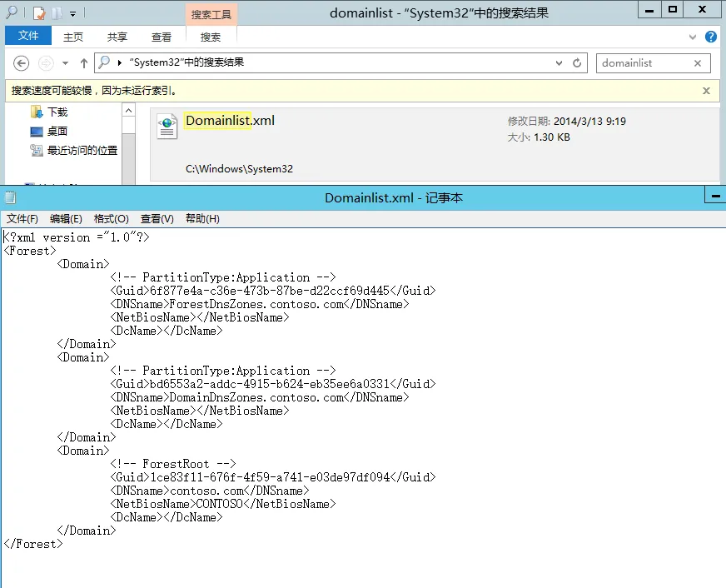The width and height of the screenshot is (726, 588).
Task: Refresh the System32 search results
Action: [578, 63]
